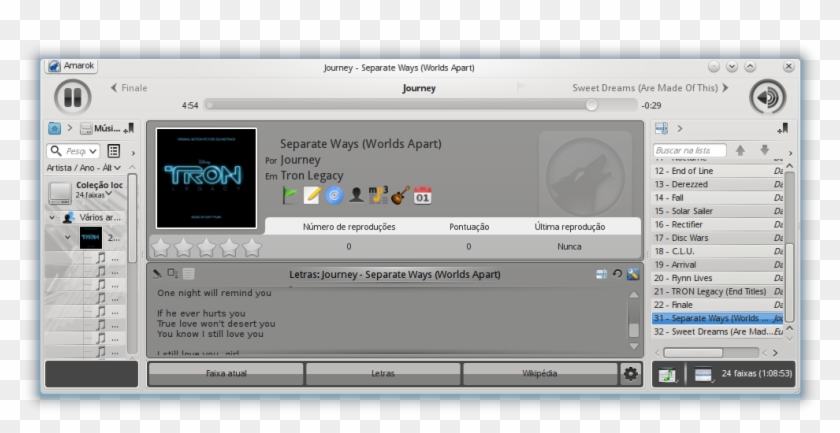Click the Número de reproduções column header
This screenshot has height=433, width=840.
[x=349, y=227]
